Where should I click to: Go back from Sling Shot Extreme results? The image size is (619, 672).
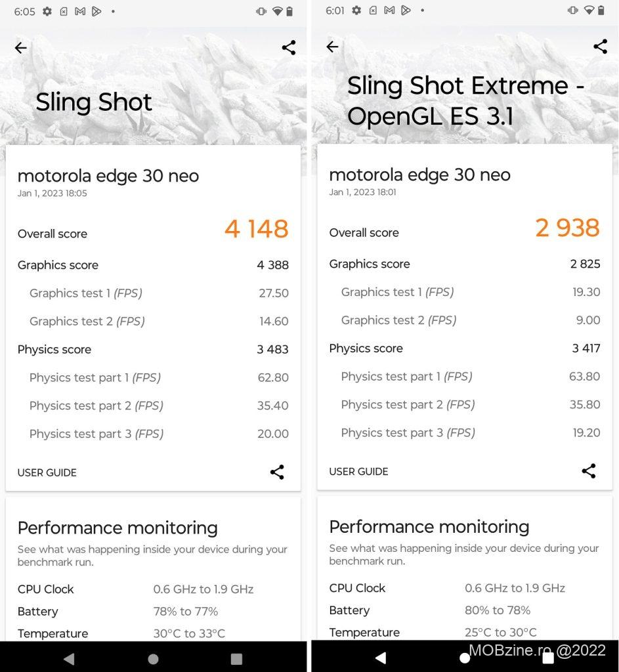pos(332,47)
